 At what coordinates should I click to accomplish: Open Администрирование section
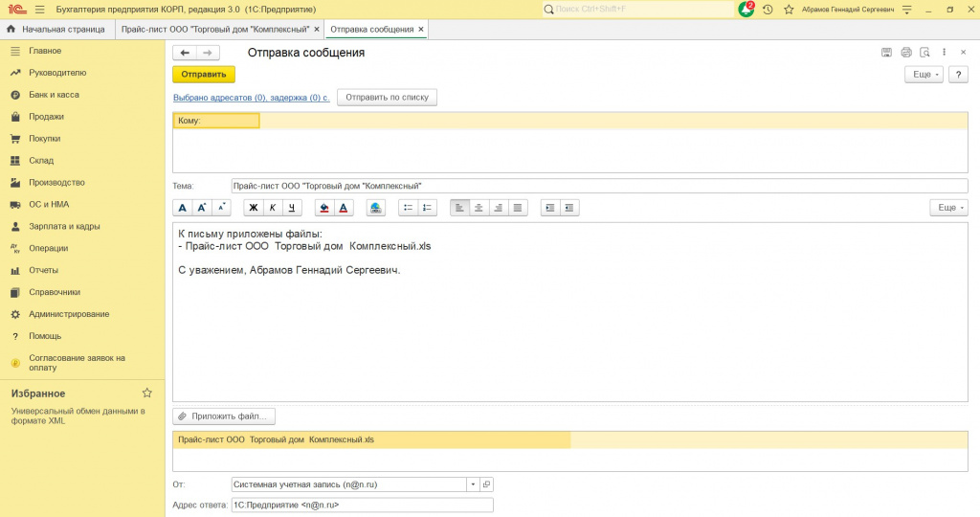[69, 314]
